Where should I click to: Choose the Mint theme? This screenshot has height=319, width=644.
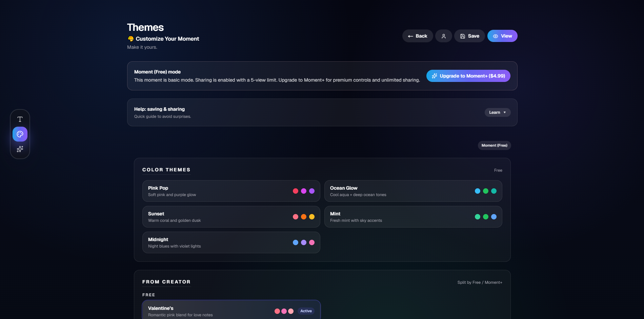pyautogui.click(x=413, y=217)
